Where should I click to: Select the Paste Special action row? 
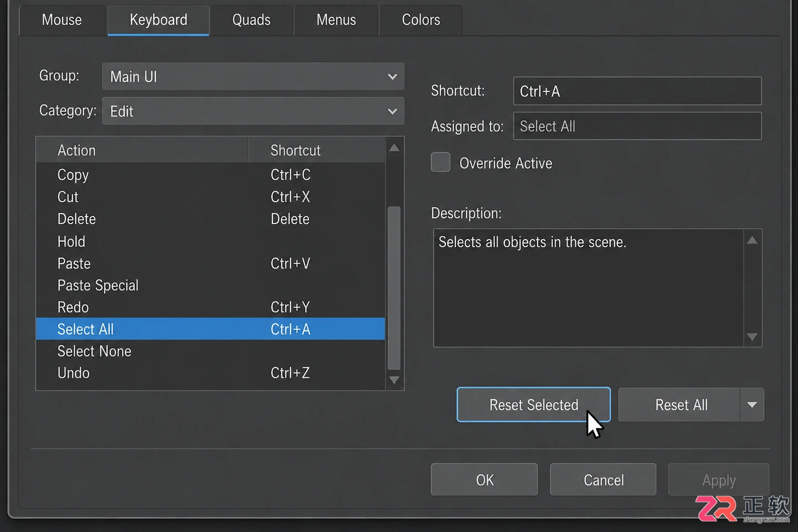(211, 285)
